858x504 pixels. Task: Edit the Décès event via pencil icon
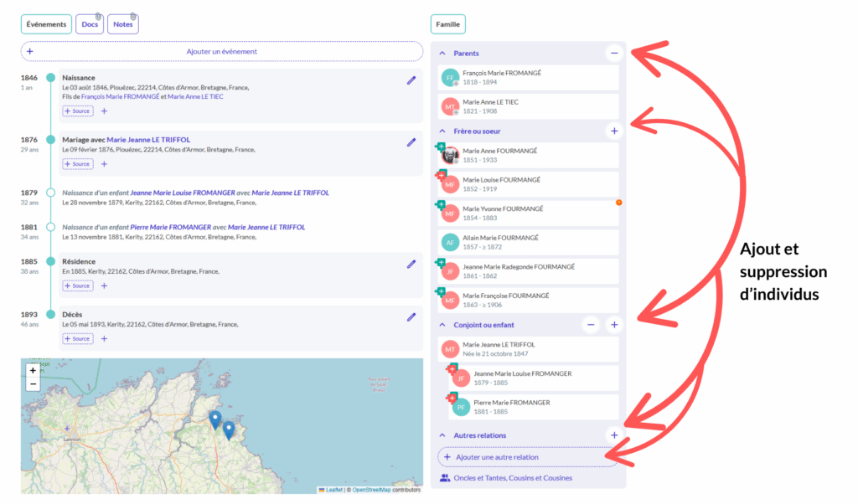pyautogui.click(x=411, y=317)
